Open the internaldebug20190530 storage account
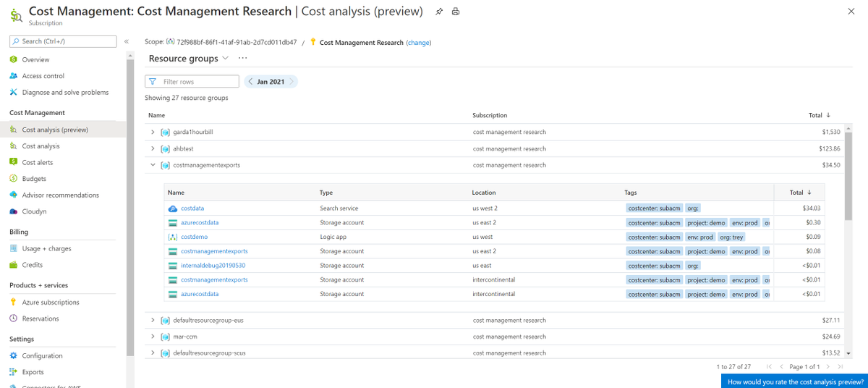Screen dimensions: 868x388 pos(213,266)
